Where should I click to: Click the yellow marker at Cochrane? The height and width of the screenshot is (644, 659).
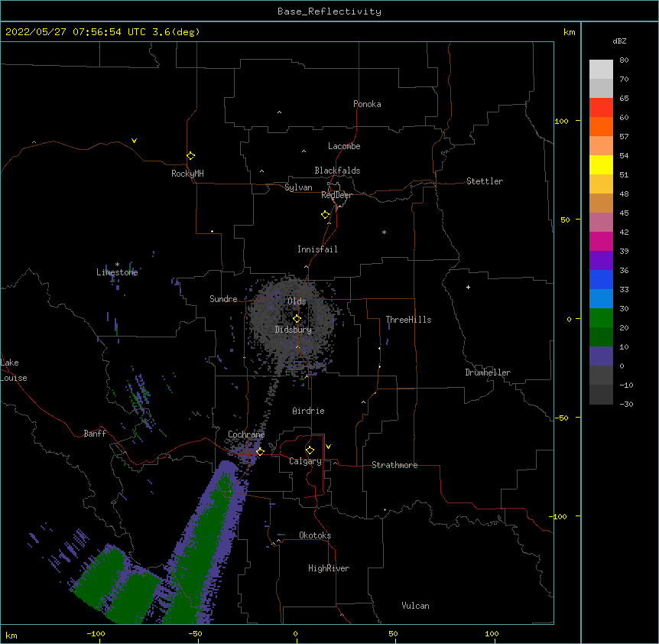pos(260,451)
